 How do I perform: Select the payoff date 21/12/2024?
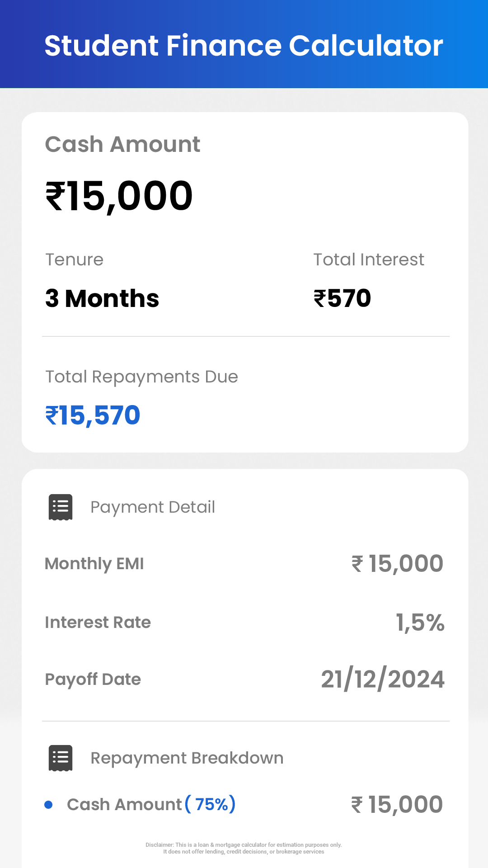pos(383,679)
